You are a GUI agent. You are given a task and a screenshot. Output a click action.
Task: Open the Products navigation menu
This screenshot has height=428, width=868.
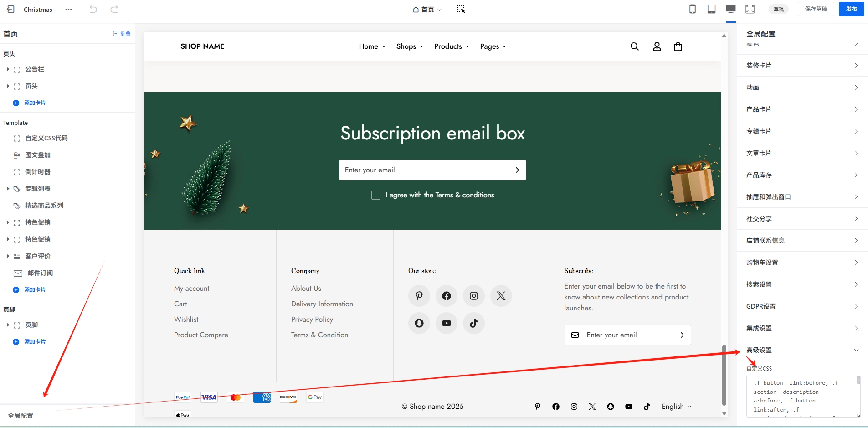[x=451, y=46]
